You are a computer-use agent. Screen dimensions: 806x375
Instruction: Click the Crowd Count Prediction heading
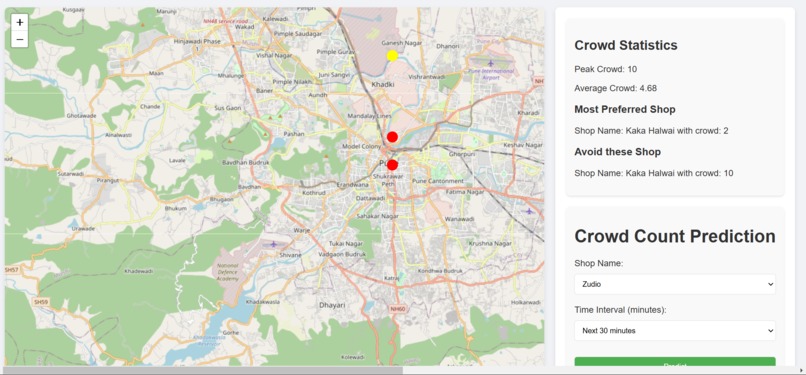tap(674, 236)
